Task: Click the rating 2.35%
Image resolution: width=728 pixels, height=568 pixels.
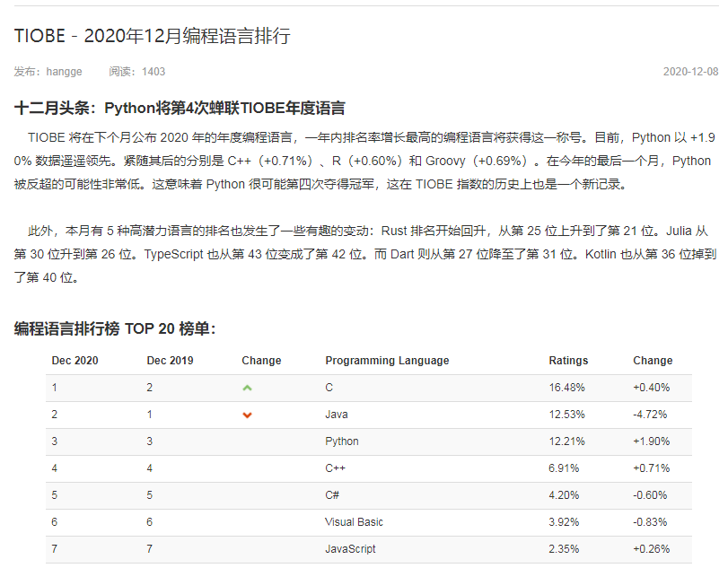Action: pyautogui.click(x=564, y=549)
